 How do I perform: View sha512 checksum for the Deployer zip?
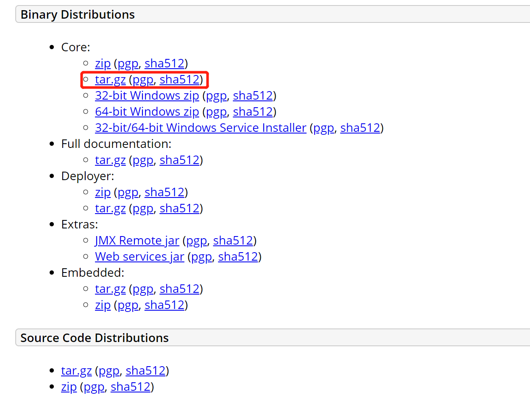pos(164,192)
